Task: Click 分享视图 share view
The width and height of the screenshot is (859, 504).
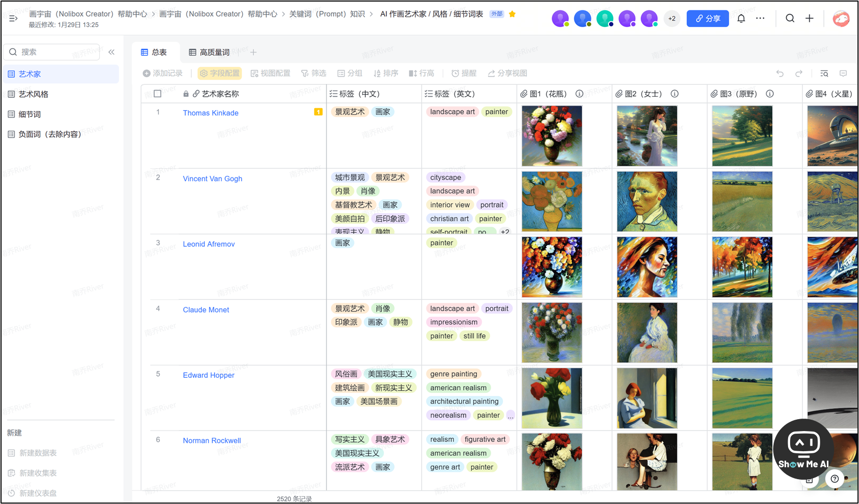Action: 507,73
